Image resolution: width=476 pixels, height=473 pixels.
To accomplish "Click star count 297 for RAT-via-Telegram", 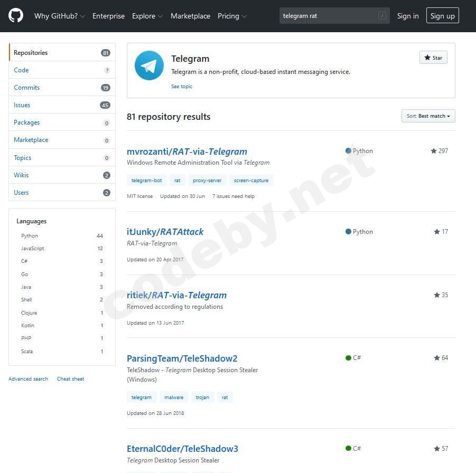I will [439, 151].
